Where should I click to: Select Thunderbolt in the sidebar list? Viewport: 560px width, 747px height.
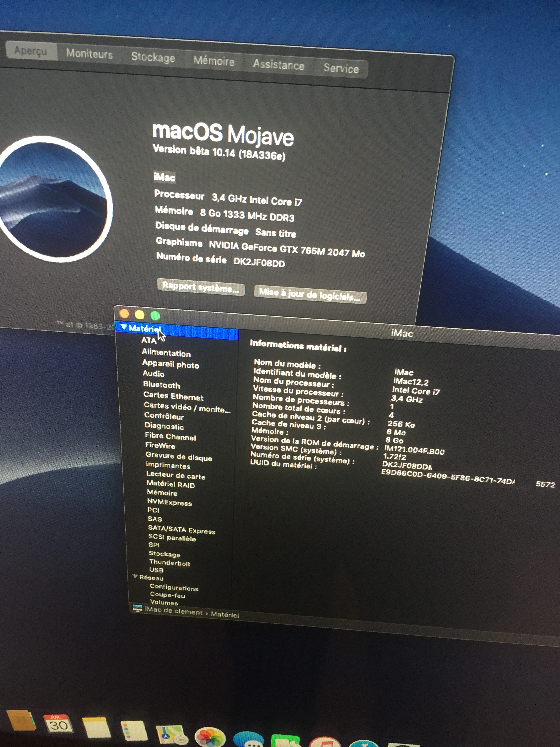tap(170, 562)
